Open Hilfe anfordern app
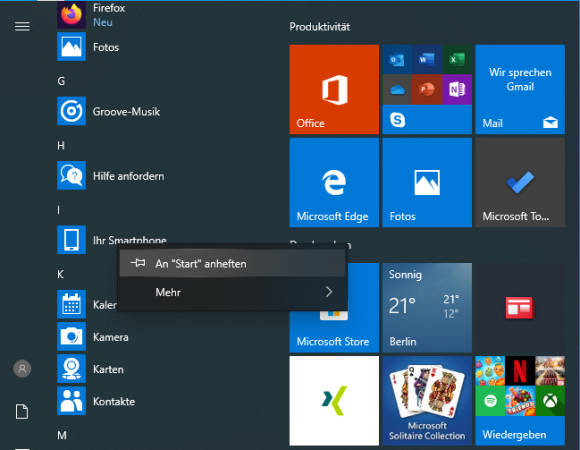The image size is (580, 450). pos(128,176)
